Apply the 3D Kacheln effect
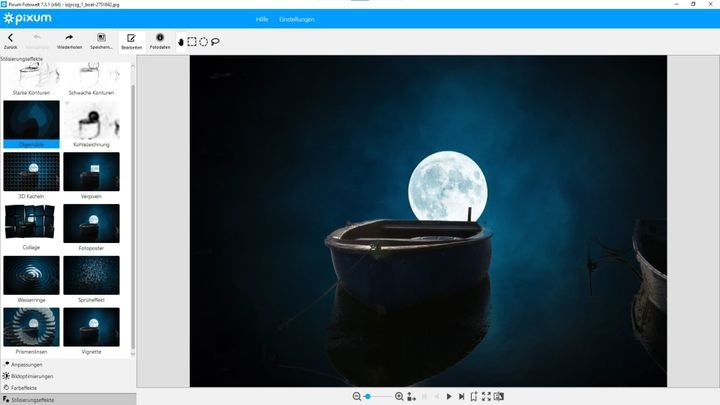Screen dimensions: 720x405 tap(31, 176)
